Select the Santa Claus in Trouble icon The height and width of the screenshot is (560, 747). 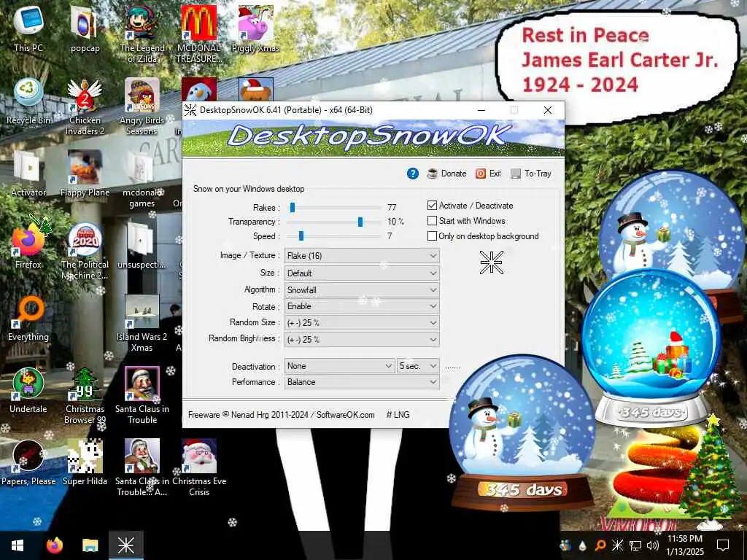(142, 396)
